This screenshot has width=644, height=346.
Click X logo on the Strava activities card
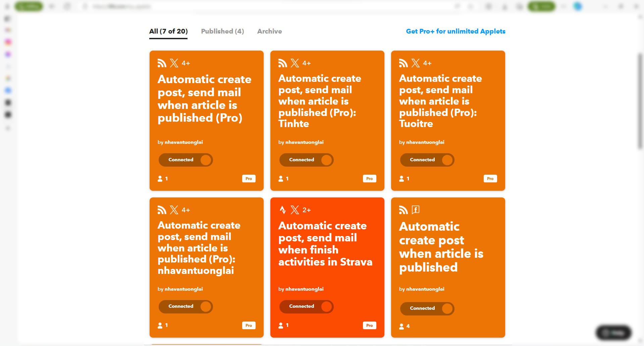295,210
